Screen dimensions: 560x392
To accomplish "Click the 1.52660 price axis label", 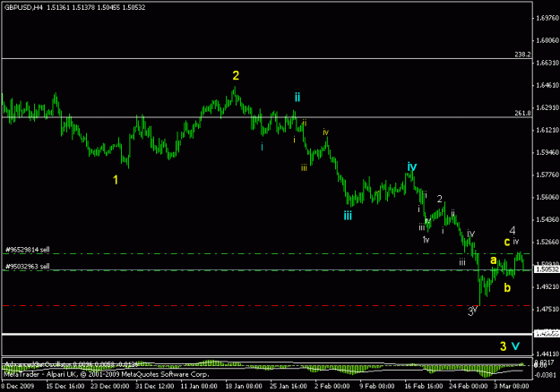I will [547, 243].
